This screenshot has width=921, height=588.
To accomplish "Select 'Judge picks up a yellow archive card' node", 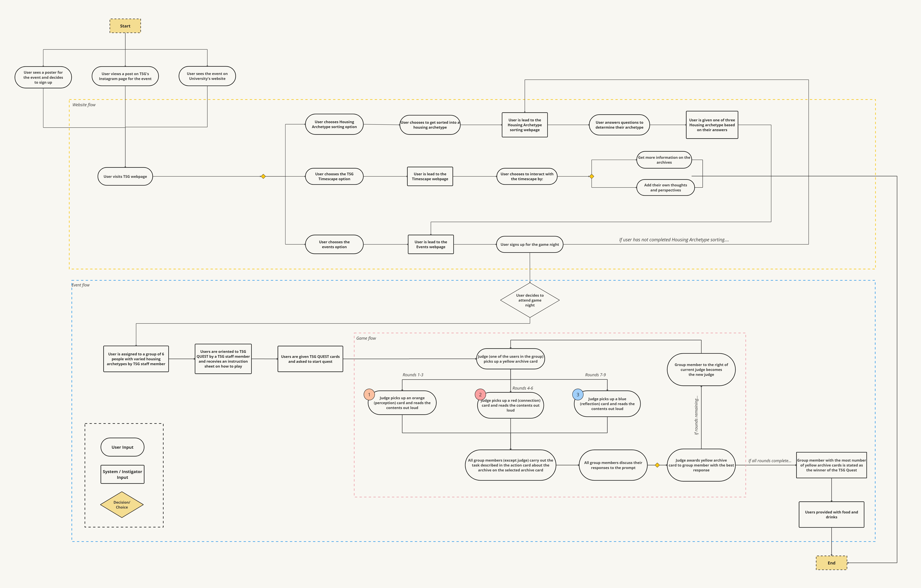I will [x=511, y=359].
